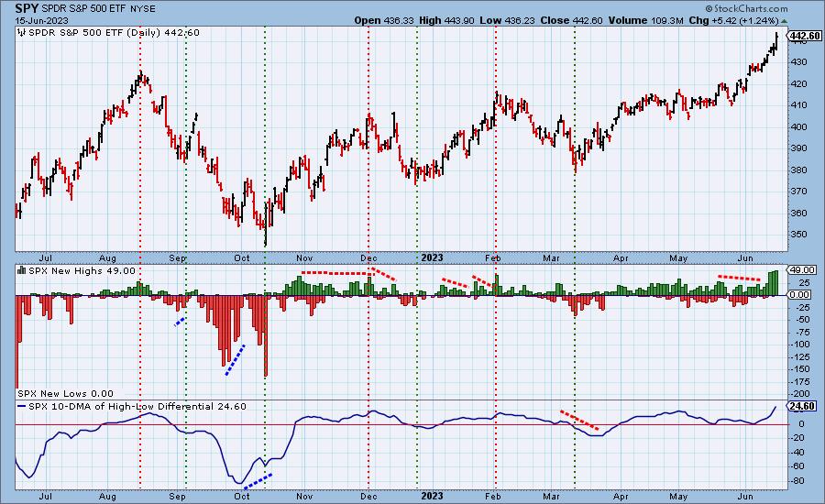Screen dimensions: 825x504
Task: Click the green up-arrow change indicator
Action: tap(784, 21)
